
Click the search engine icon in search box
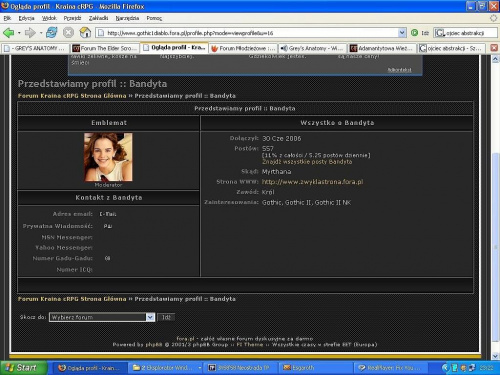click(x=440, y=33)
